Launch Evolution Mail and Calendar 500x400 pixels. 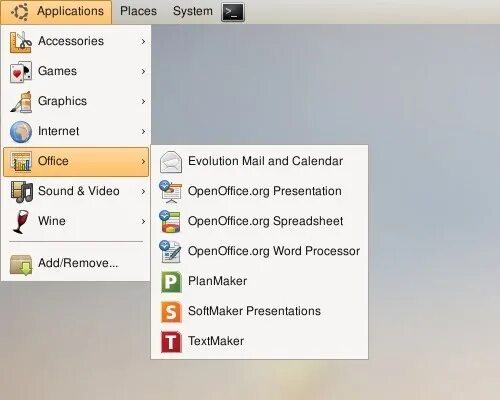point(260,161)
